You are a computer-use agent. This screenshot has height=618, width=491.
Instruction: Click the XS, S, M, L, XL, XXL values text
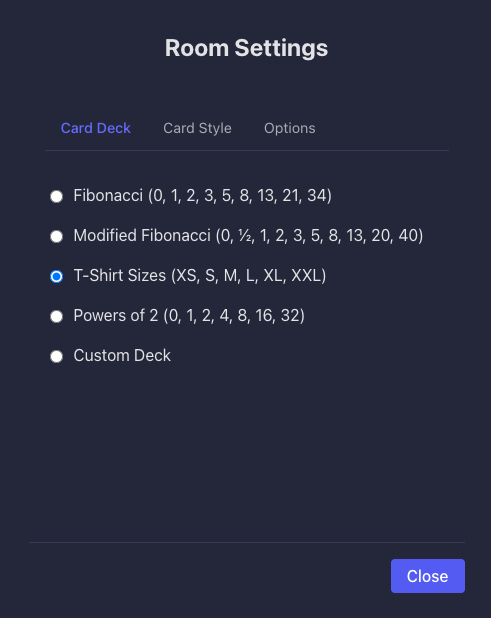[x=249, y=275]
